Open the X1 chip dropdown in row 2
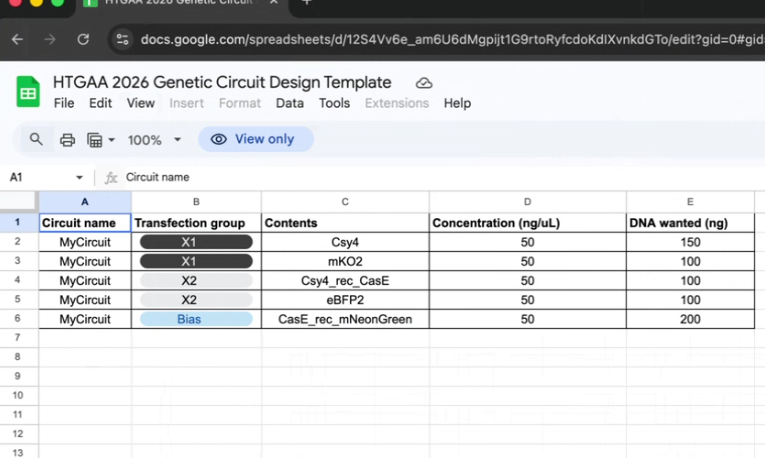 click(196, 242)
